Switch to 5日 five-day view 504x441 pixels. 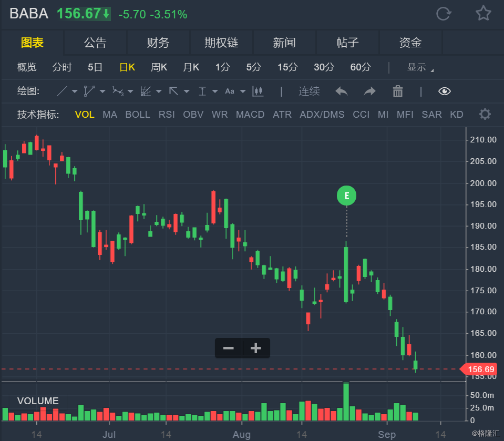click(95, 67)
